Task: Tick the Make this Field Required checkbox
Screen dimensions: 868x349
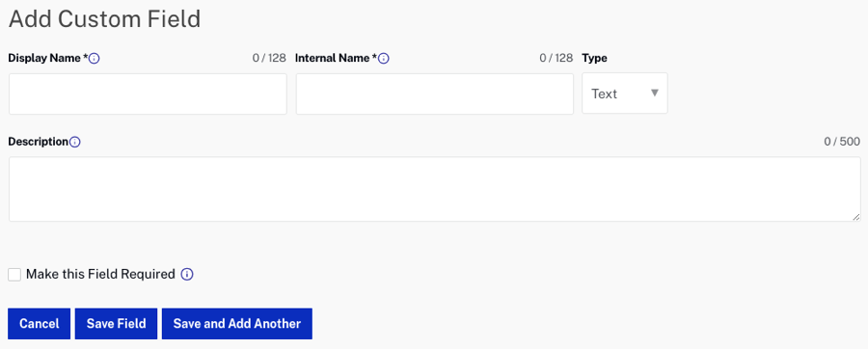Action: pos(14,275)
